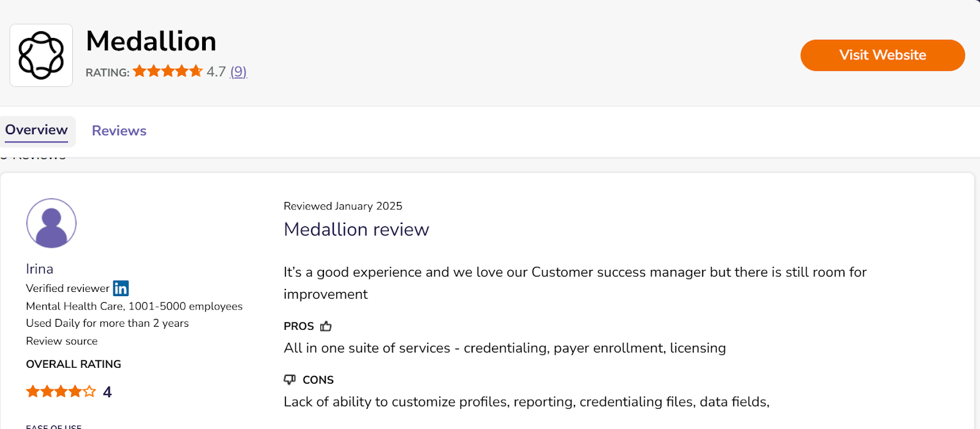Open the (9) reviews count link

[238, 72]
